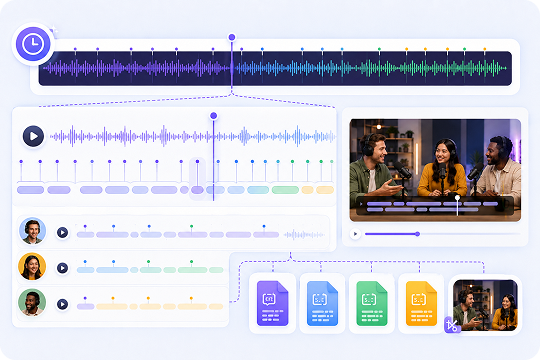Play the podcast video with the small play button

tap(355, 234)
